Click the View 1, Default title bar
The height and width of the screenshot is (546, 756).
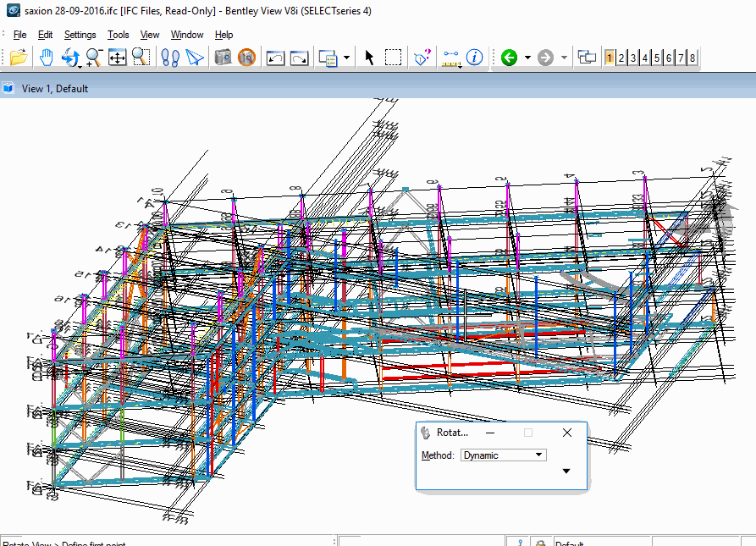pos(378,88)
